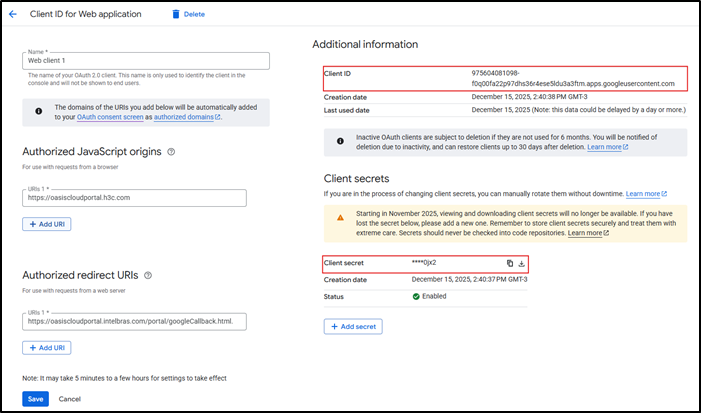The height and width of the screenshot is (413, 701).
Task: Open Learn more link about inactive clients
Action: 608,147
